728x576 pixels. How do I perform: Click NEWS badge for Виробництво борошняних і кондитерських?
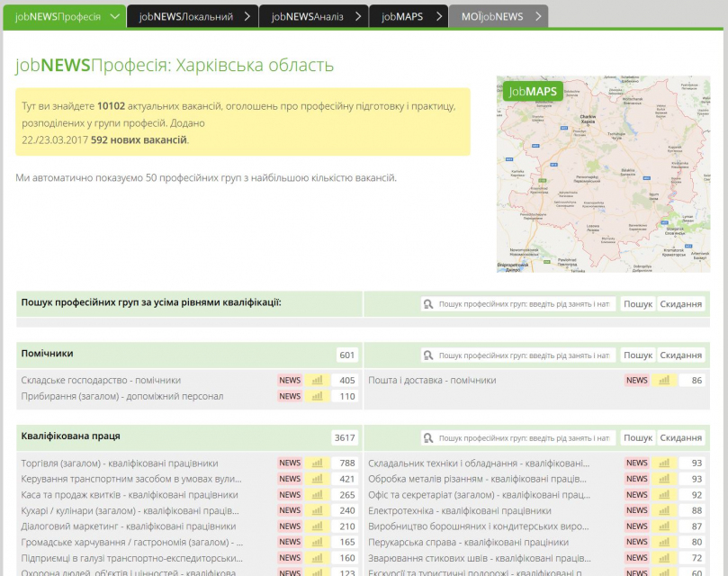click(636, 526)
